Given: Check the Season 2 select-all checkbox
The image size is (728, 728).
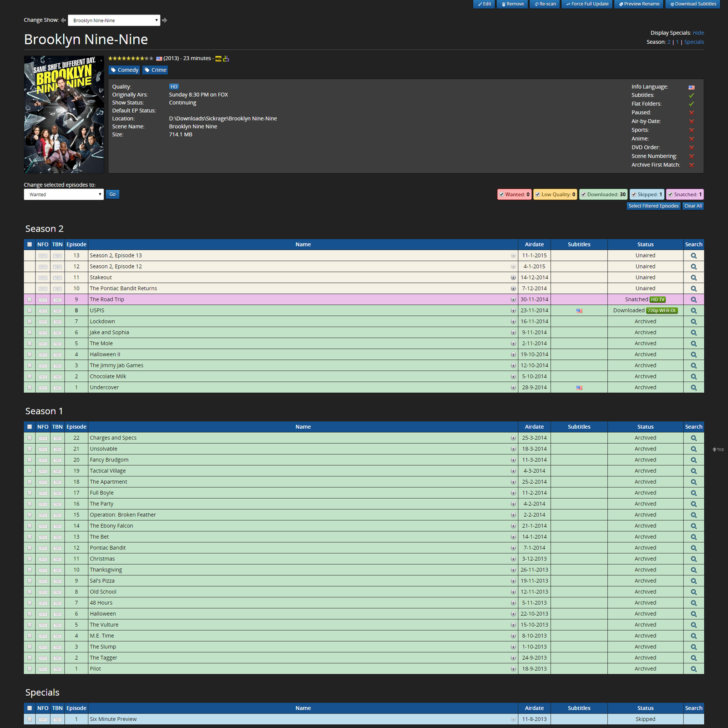Looking at the screenshot, I should click(30, 244).
